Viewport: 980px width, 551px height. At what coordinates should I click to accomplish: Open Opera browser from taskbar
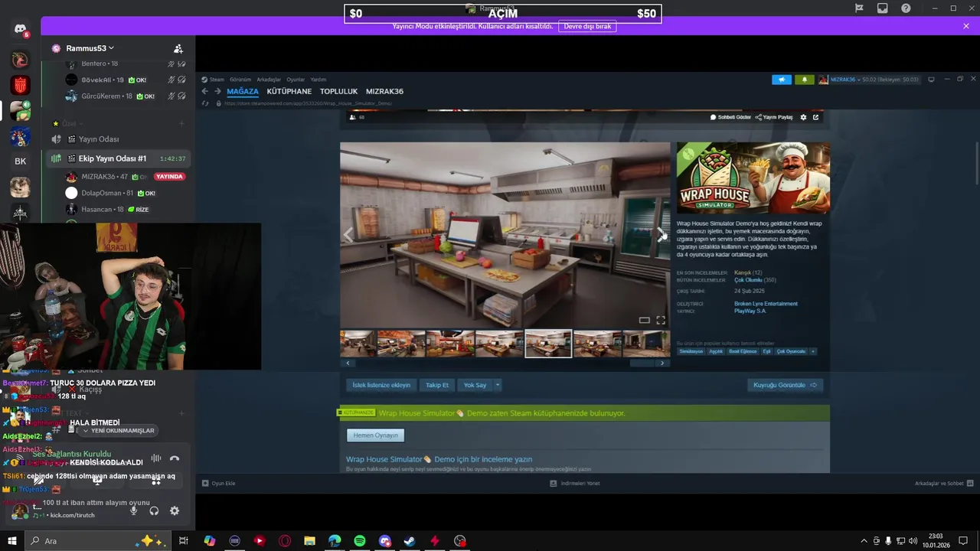click(x=285, y=541)
